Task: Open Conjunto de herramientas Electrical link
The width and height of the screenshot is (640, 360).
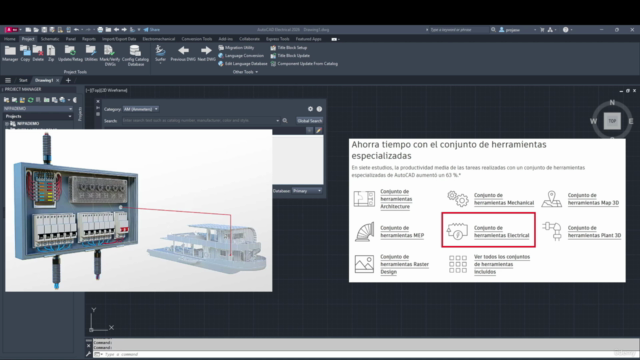Action: [x=501, y=231]
